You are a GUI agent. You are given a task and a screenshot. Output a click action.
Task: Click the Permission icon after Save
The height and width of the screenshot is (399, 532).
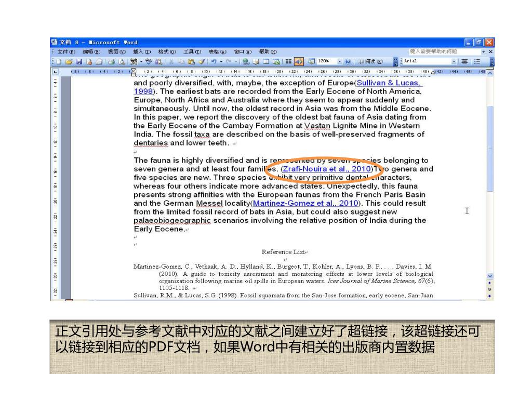coord(89,62)
